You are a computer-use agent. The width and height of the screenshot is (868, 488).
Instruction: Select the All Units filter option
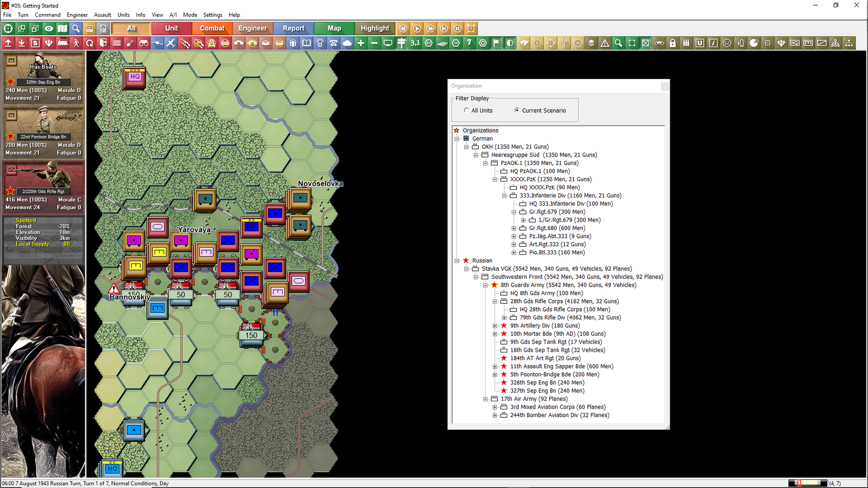(x=466, y=110)
